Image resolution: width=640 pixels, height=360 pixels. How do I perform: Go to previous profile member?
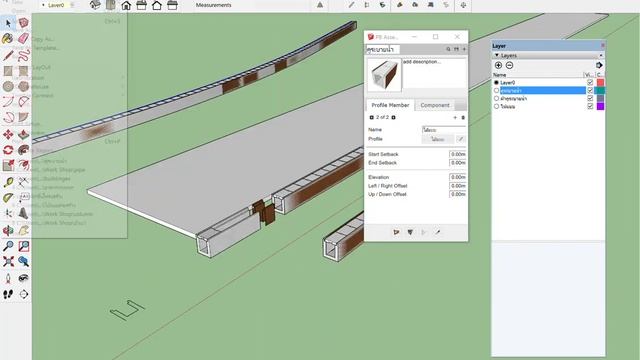371,118
